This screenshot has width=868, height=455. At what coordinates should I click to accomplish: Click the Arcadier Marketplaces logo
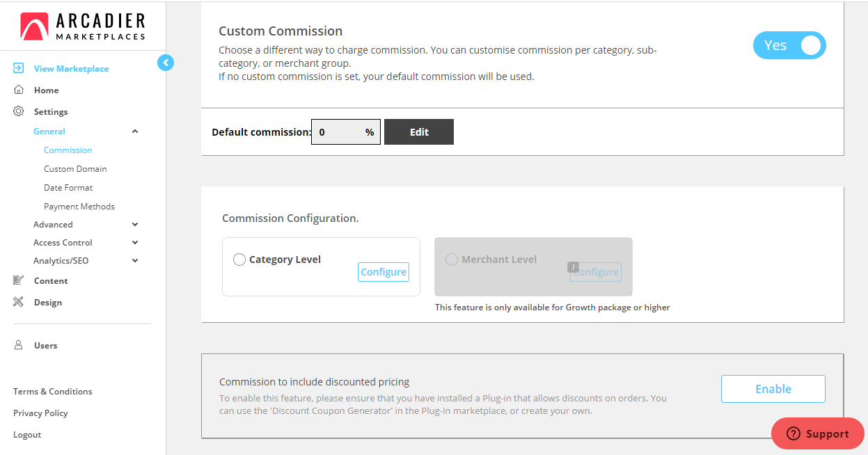tap(83, 26)
